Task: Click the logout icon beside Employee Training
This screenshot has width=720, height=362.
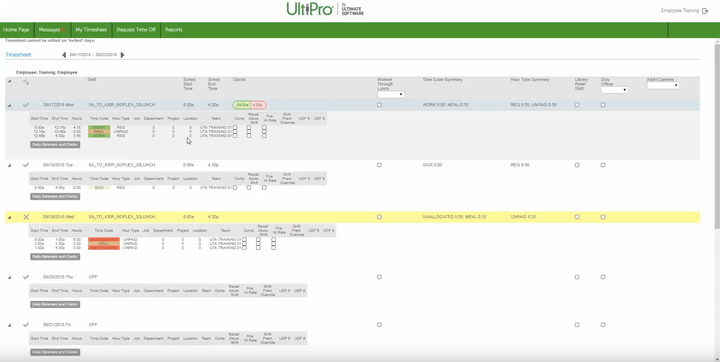Action: pyautogui.click(x=705, y=11)
